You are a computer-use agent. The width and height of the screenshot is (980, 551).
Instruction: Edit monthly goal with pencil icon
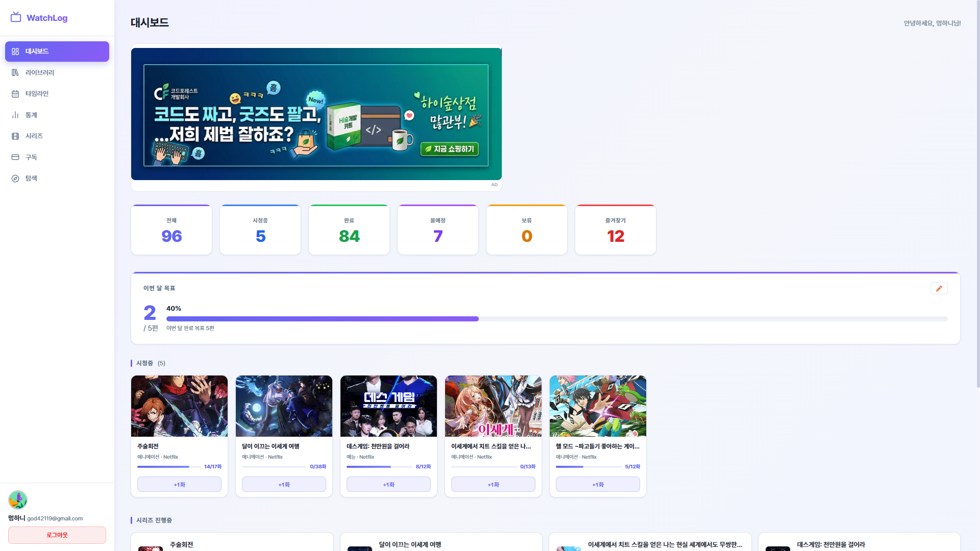[939, 288]
